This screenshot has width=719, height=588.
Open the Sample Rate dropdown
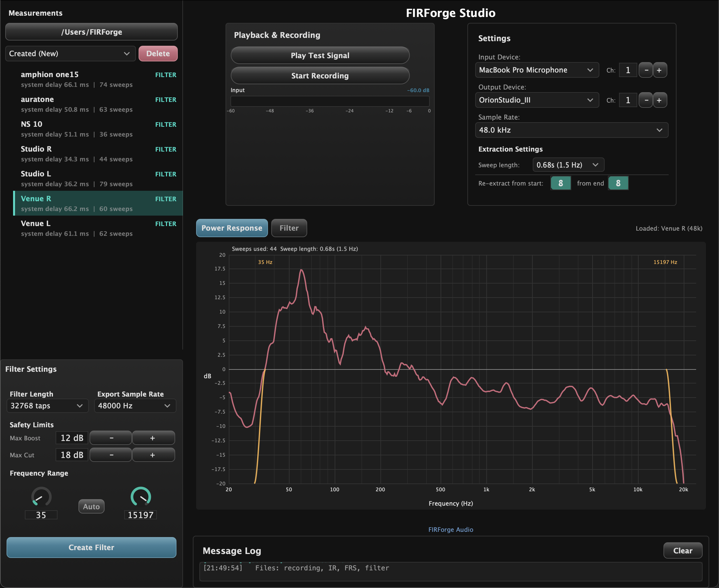571,130
